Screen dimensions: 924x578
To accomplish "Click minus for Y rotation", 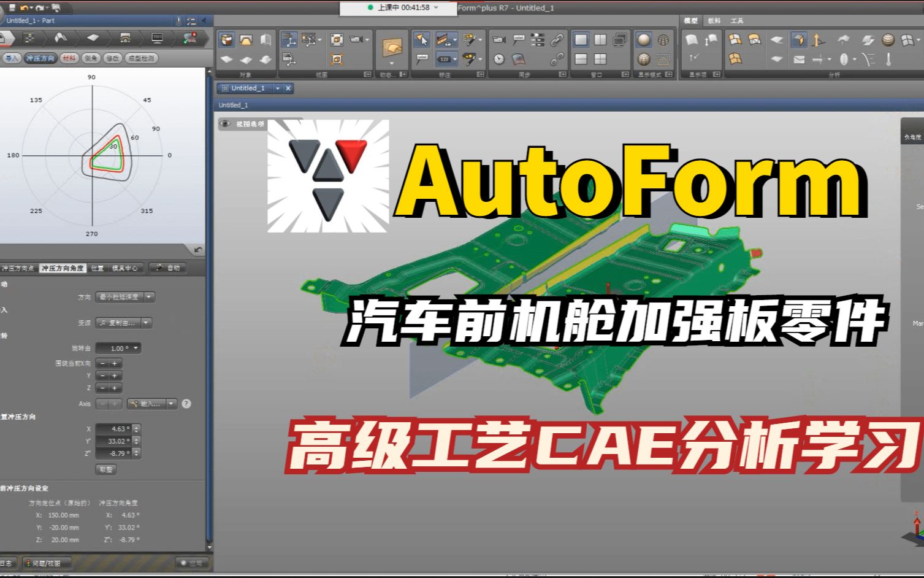I will (x=102, y=376).
